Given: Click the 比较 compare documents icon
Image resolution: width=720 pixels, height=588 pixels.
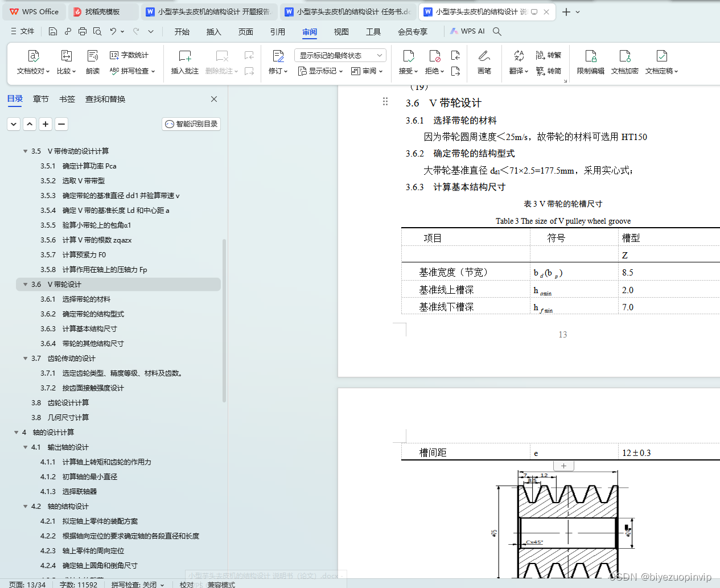Looking at the screenshot, I should pos(67,56).
